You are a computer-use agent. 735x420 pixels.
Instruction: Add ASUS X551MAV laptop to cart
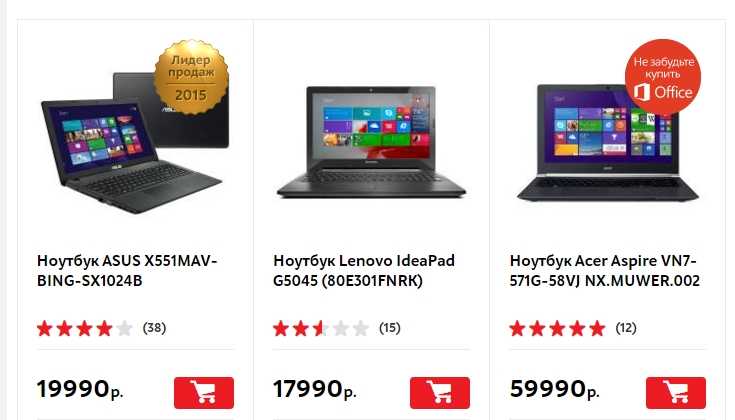(204, 392)
